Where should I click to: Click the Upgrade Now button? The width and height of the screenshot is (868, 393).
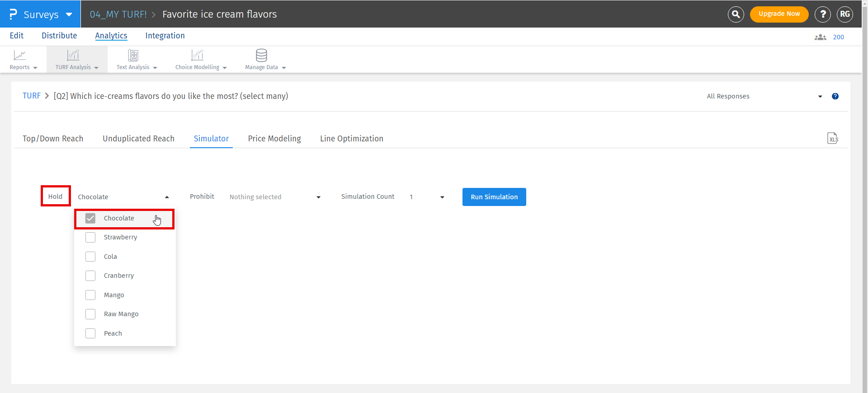coord(779,14)
